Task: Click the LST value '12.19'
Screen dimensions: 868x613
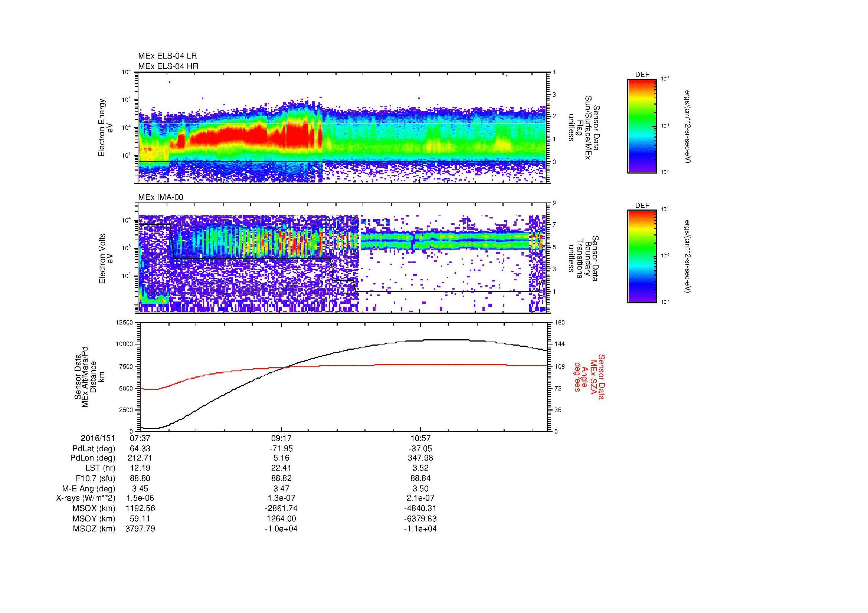Action: click(140, 468)
